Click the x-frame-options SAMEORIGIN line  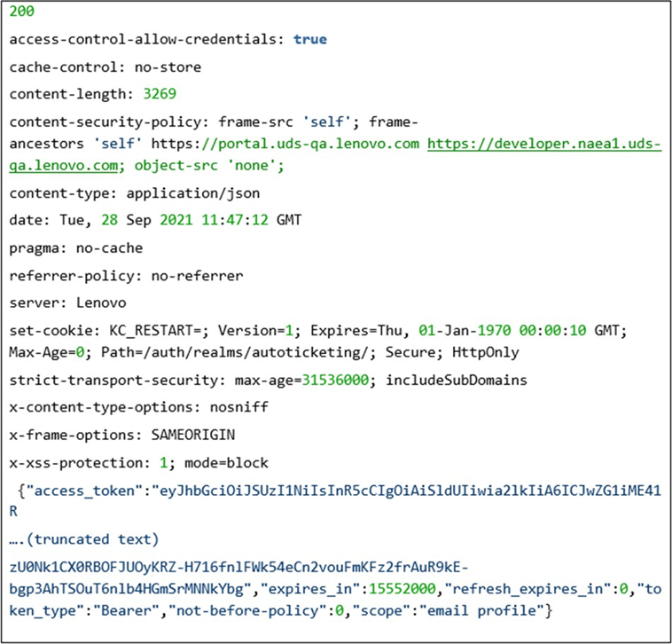(122, 436)
